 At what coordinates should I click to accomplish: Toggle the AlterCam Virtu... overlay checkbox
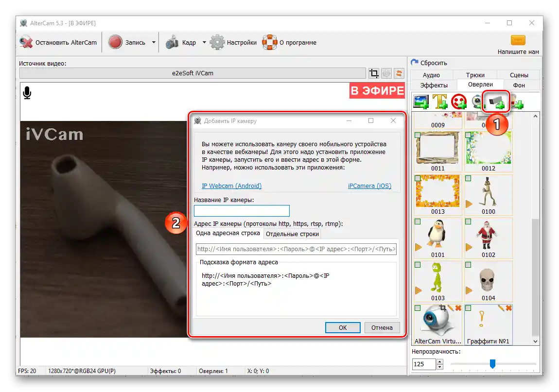pyautogui.click(x=418, y=308)
